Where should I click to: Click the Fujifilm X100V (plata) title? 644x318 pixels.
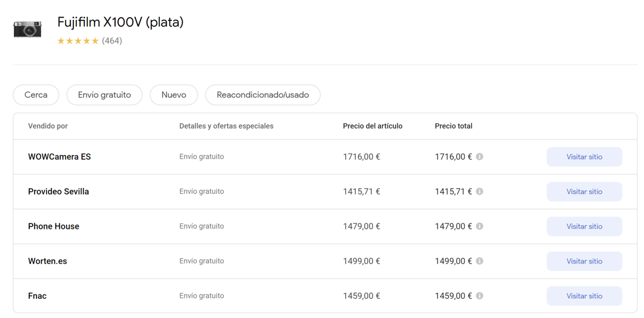121,22
